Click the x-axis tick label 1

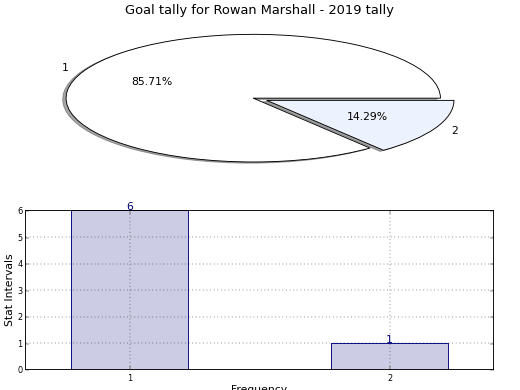[x=130, y=378]
